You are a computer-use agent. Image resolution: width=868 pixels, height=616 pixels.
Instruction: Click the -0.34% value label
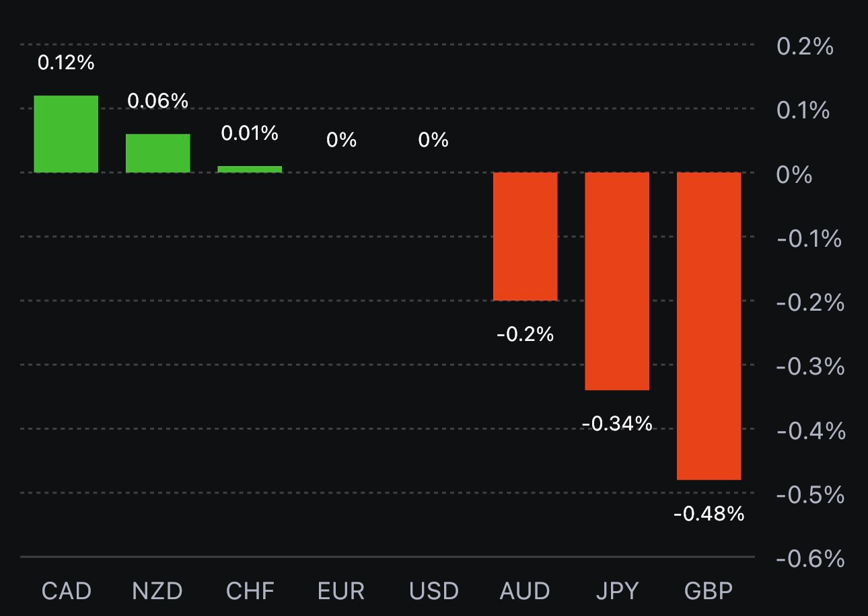tap(617, 424)
